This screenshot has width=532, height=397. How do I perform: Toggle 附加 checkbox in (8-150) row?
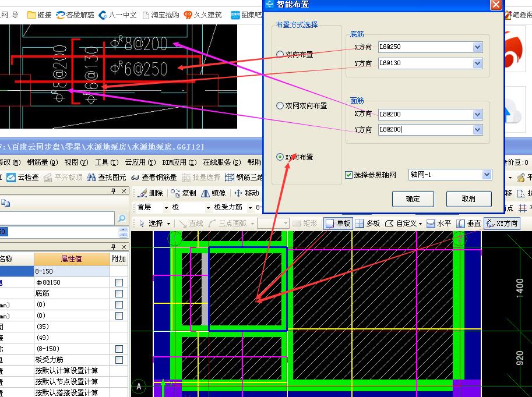point(119,349)
